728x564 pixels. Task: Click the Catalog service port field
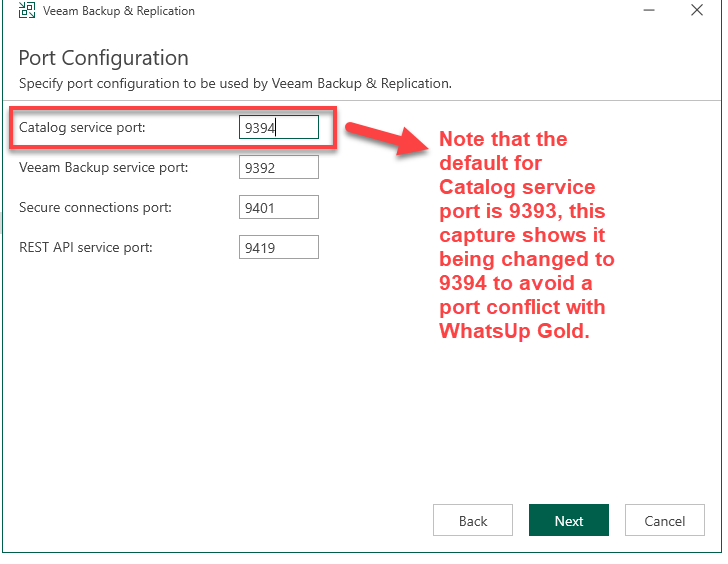[279, 127]
